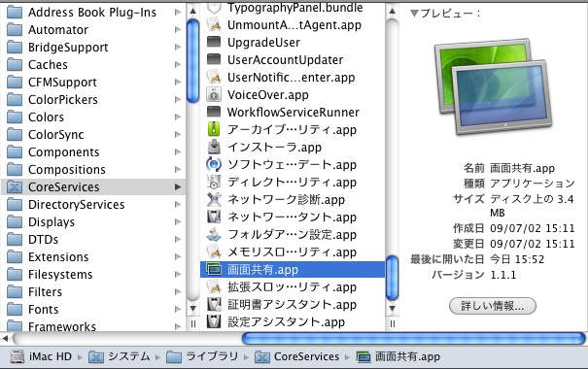Expand the ColorSync folder arrow
This screenshot has height=369, width=588.
pyautogui.click(x=178, y=134)
